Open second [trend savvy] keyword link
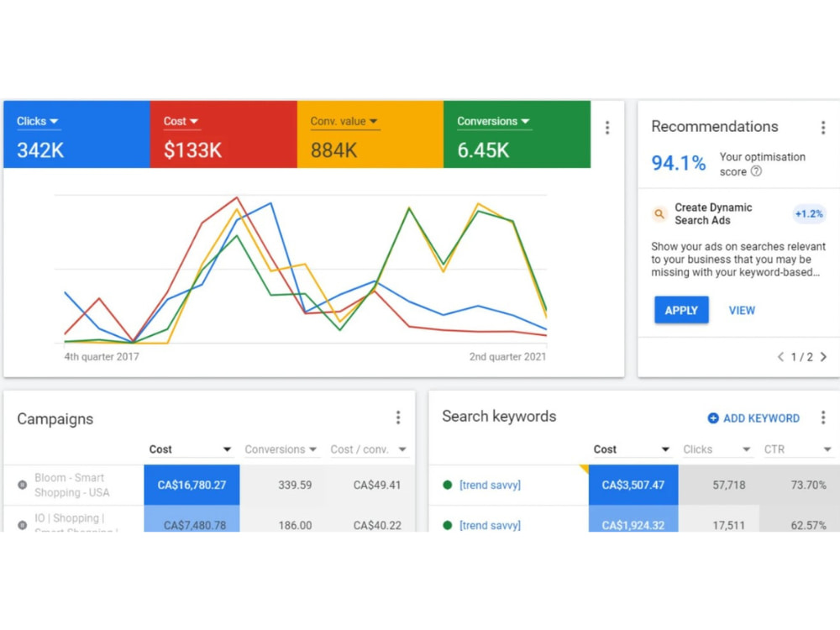The height and width of the screenshot is (630, 840). point(491,525)
